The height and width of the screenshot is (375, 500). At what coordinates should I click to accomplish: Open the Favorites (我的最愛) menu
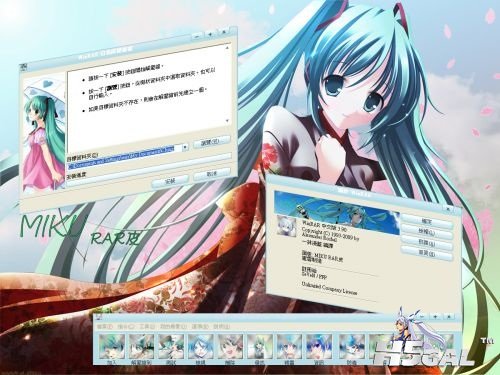point(173,327)
